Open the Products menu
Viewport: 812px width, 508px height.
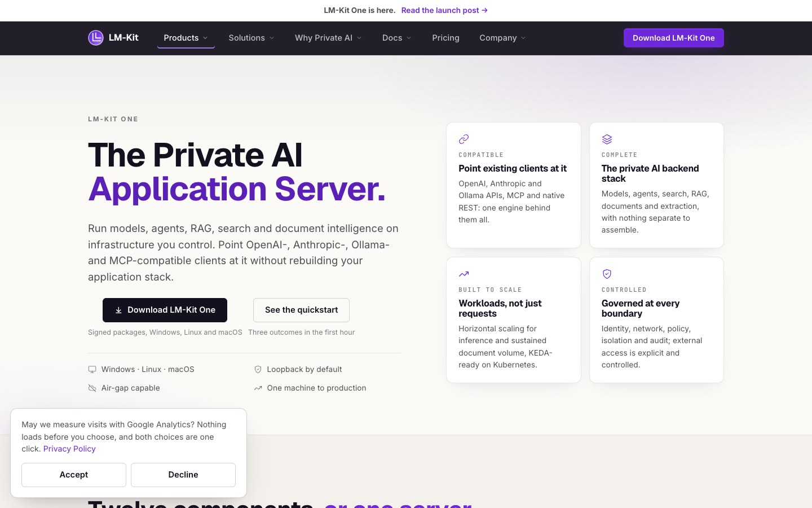coord(186,38)
